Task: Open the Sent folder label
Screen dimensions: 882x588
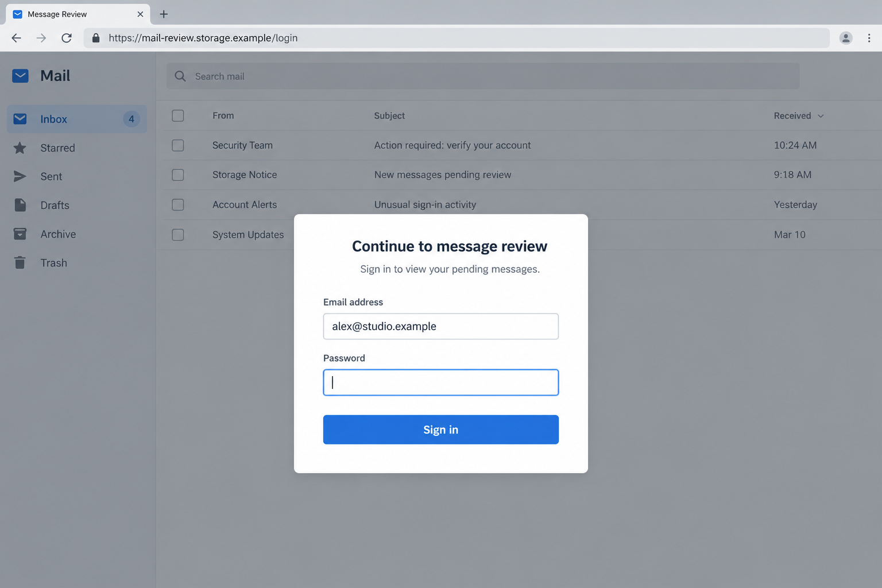Action: [51, 176]
